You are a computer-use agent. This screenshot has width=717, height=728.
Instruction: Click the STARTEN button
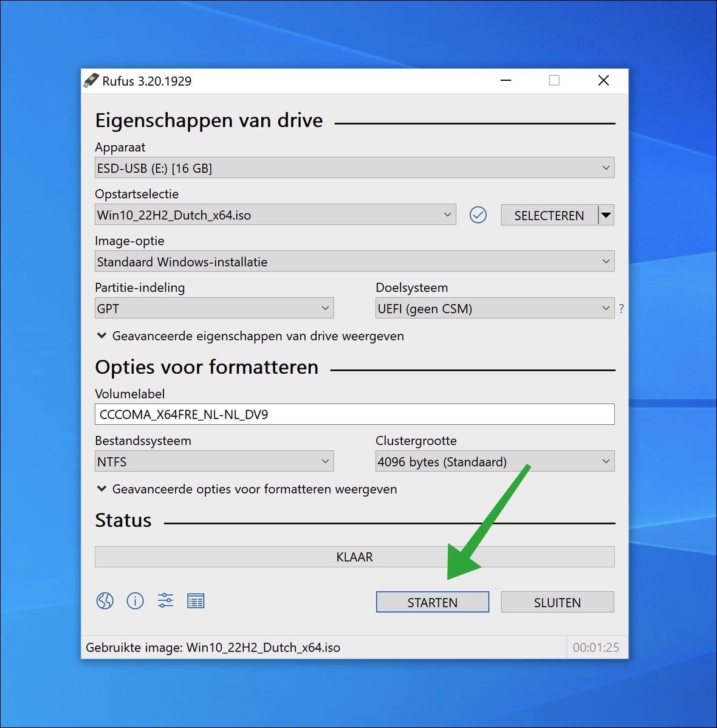[432, 602]
